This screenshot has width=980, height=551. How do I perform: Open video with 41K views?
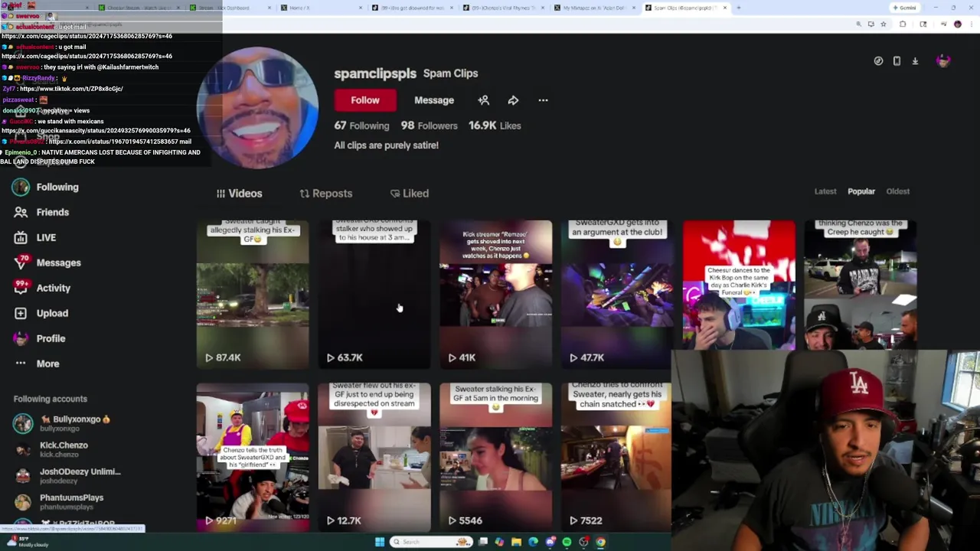click(x=495, y=295)
